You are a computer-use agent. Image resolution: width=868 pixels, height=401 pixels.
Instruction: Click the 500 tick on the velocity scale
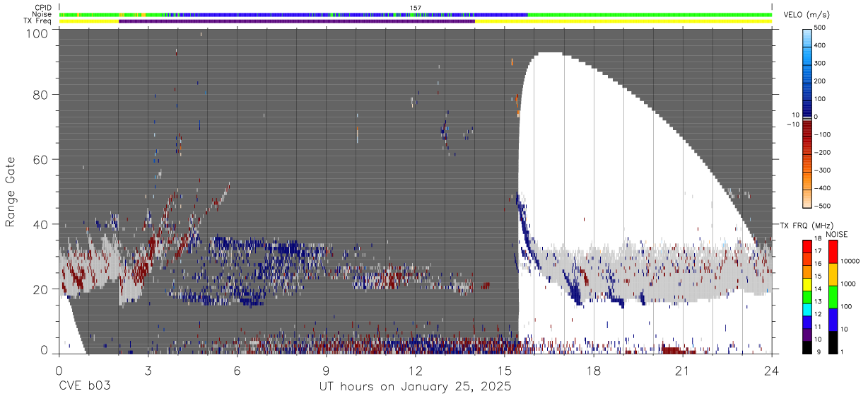click(821, 28)
